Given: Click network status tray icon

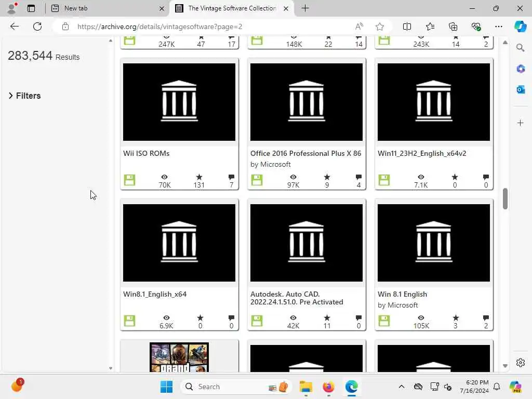Looking at the screenshot, I should [x=434, y=387].
